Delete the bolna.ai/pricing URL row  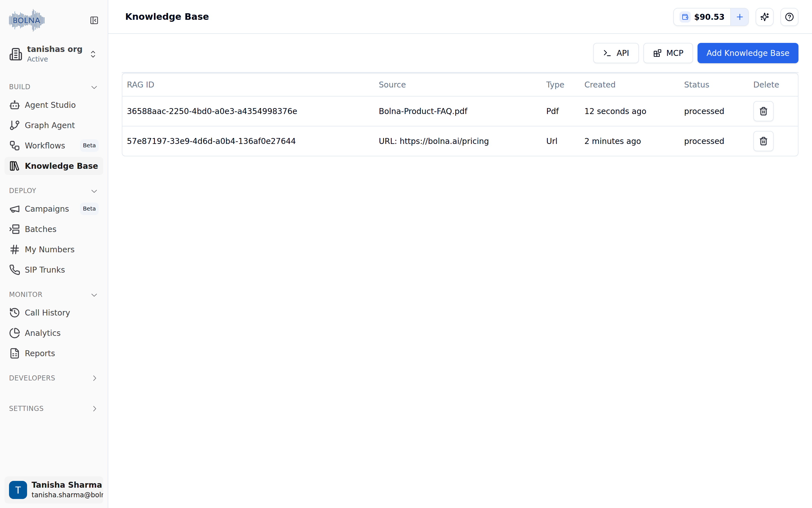pyautogui.click(x=763, y=141)
